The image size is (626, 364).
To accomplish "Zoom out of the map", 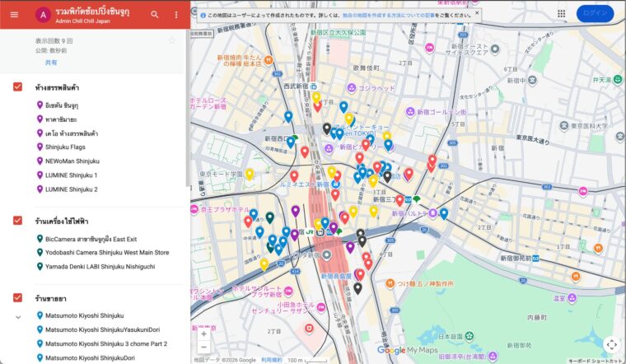I will (x=203, y=348).
